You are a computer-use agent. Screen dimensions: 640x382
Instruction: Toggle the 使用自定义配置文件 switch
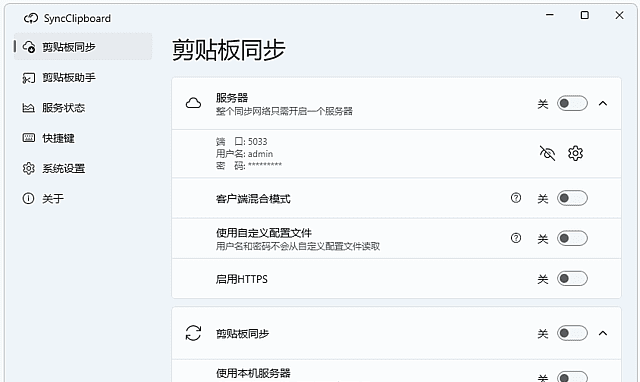tap(572, 238)
